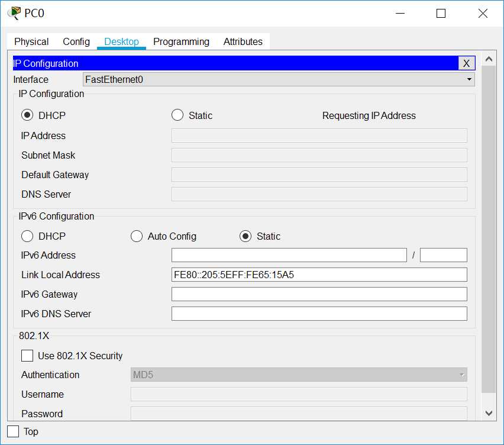Click the IP Configuration blue title bar
Viewport: 504px width, 445px height.
tap(235, 63)
